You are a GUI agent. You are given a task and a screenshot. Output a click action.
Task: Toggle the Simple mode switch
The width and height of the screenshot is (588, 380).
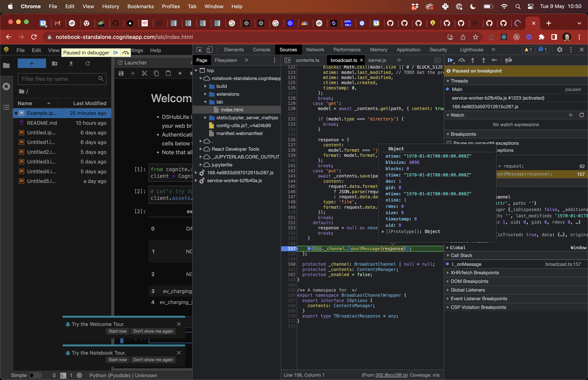click(x=36, y=375)
